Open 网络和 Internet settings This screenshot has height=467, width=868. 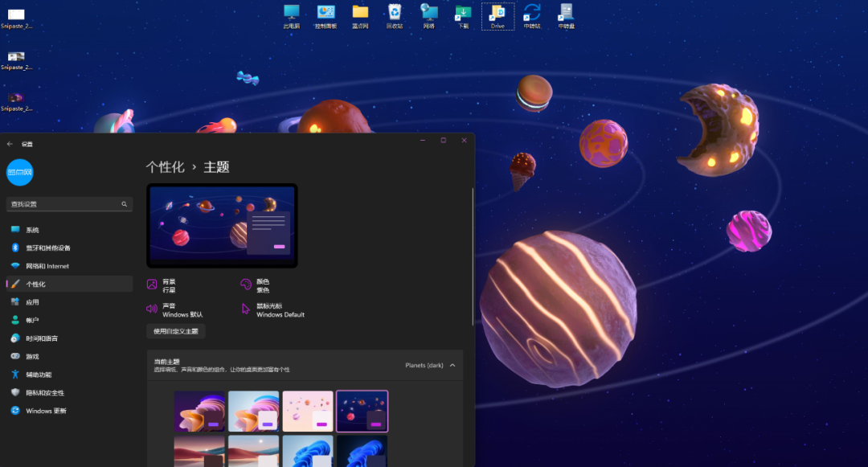(x=69, y=266)
